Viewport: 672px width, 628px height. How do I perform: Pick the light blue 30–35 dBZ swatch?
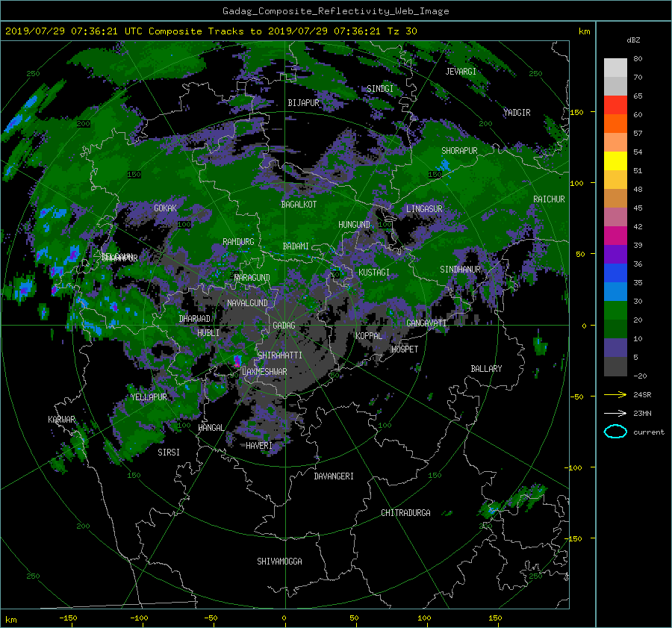point(615,292)
